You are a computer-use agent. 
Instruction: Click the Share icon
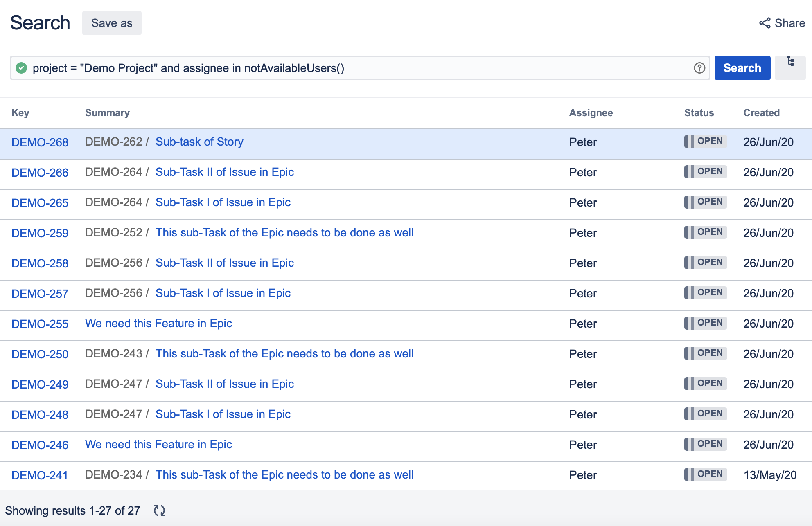point(765,23)
